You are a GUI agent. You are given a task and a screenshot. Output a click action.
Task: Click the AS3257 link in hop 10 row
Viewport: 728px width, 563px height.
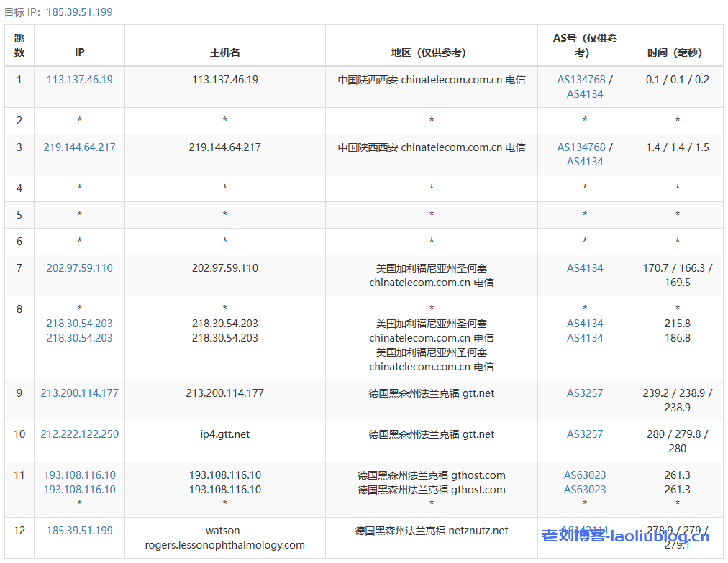click(585, 434)
